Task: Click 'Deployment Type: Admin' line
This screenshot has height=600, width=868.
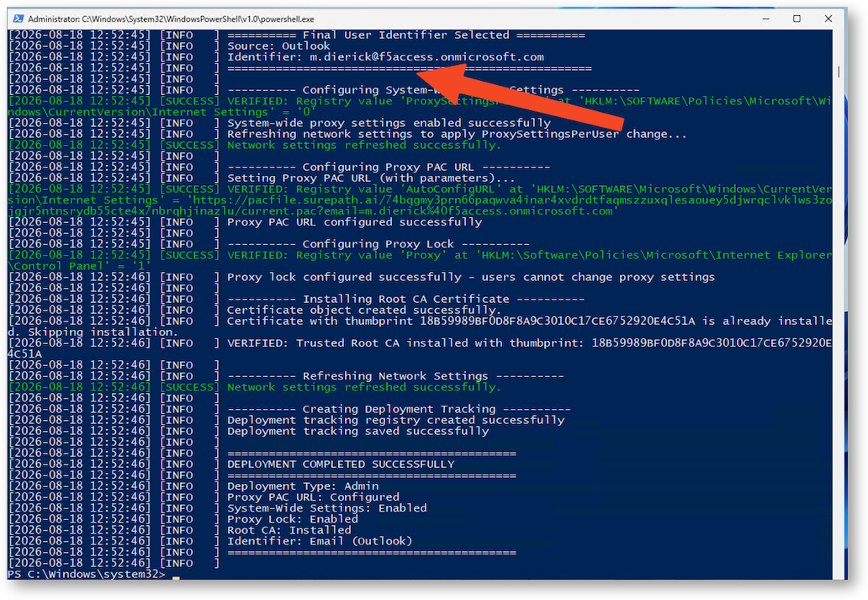Action: coord(303,486)
